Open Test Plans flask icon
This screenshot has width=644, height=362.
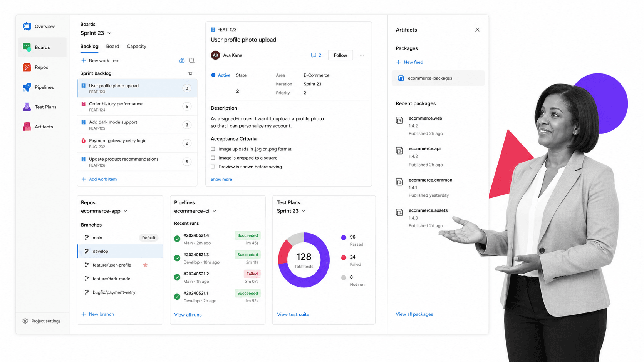pyautogui.click(x=27, y=107)
